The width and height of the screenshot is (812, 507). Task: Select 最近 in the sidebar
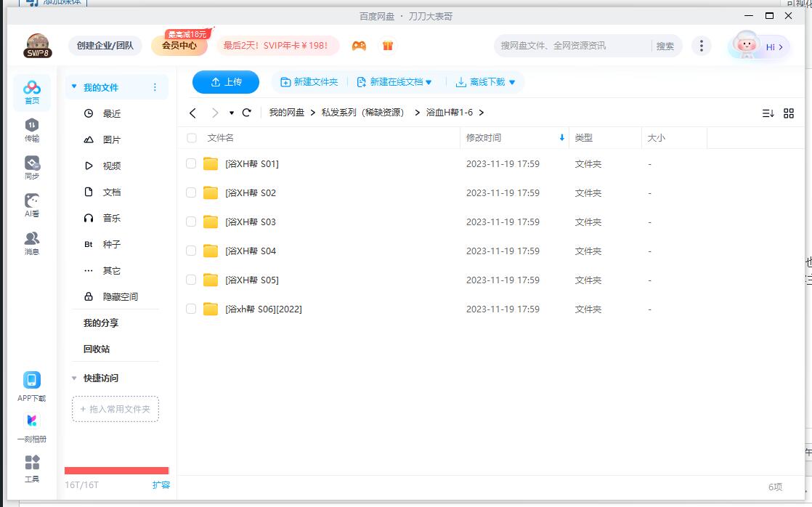(x=111, y=113)
